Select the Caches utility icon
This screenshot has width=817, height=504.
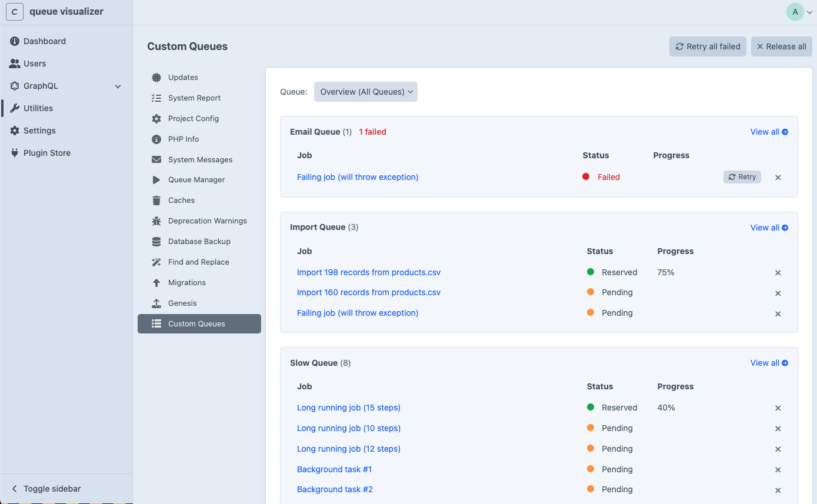pos(155,200)
